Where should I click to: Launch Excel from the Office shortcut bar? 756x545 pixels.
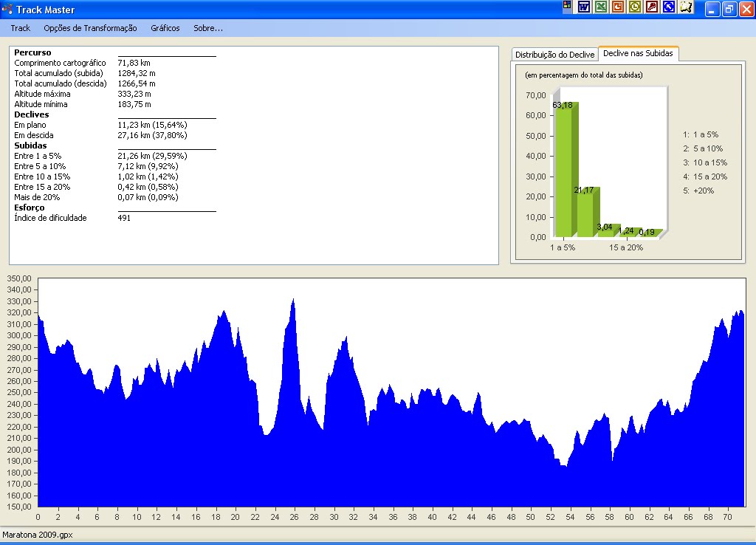click(x=601, y=7)
